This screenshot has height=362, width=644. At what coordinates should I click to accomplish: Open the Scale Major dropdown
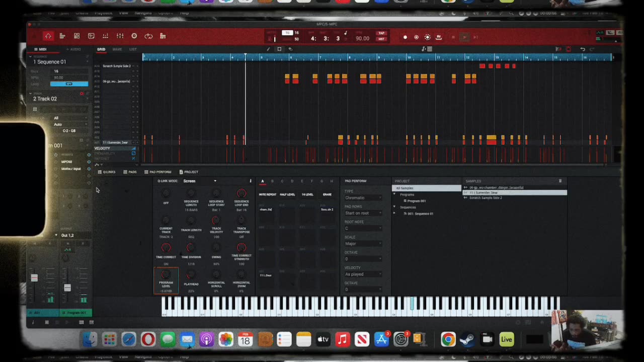363,244
